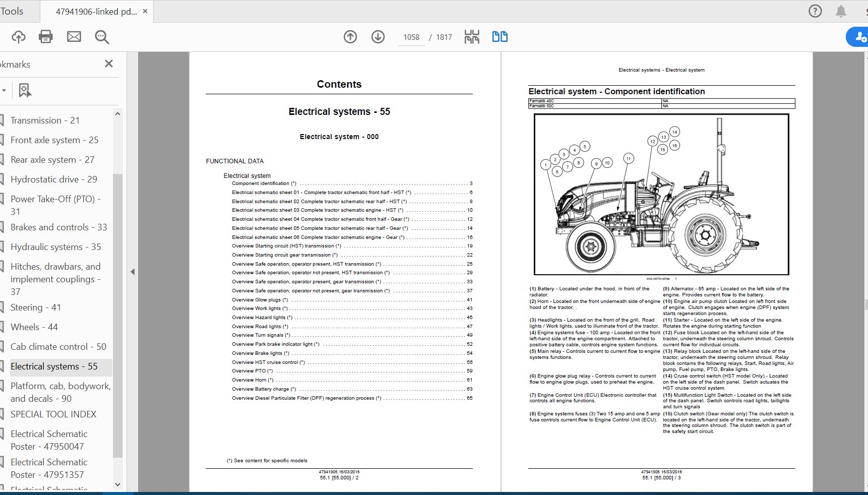The width and height of the screenshot is (868, 495).
Task: Open Electrical Schematic Poster - 47951357 bookmark
Action: [x=49, y=468]
